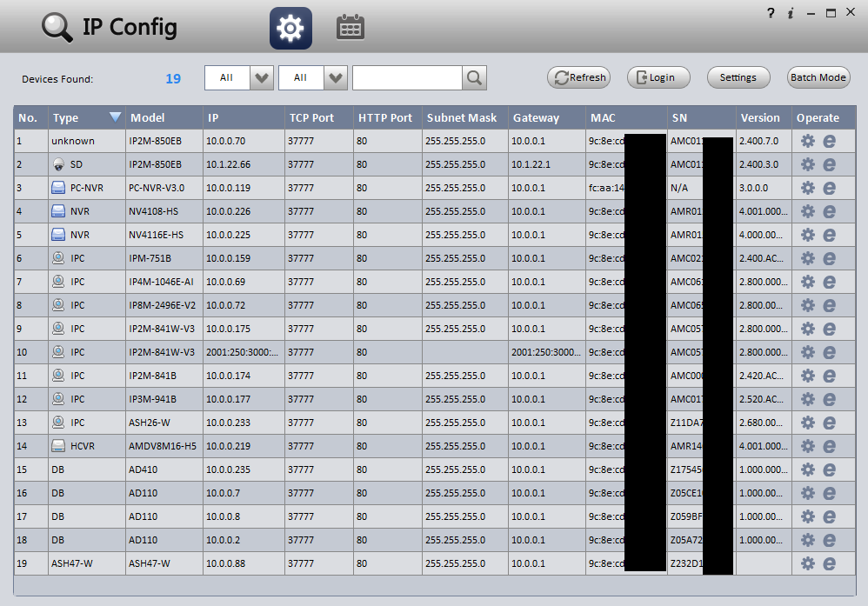The width and height of the screenshot is (868, 606).
Task: Click the Login button
Action: [x=658, y=77]
